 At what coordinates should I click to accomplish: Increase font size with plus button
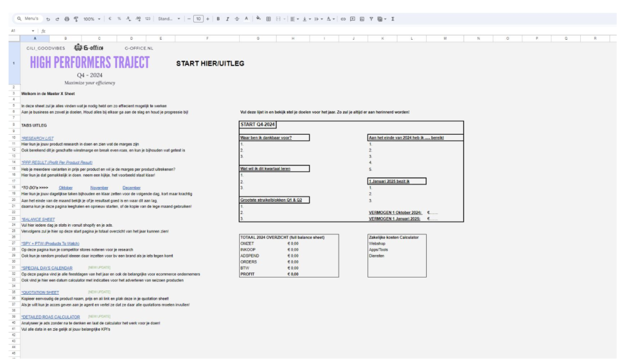(x=207, y=19)
